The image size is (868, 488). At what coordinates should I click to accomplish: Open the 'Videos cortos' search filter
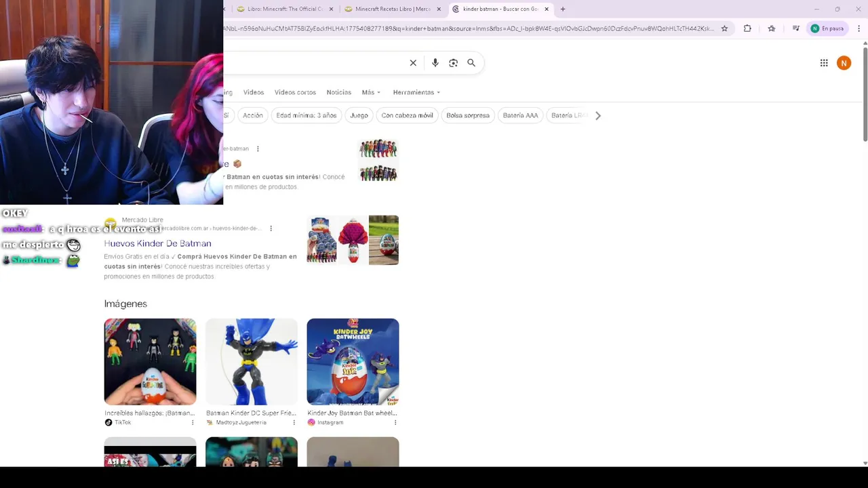[295, 92]
